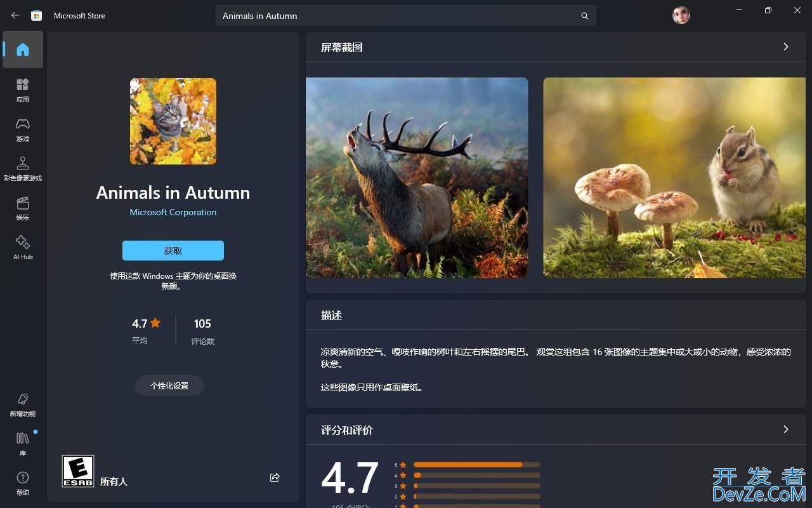Open the 库 (Library) sidebar icon
This screenshot has width=812, height=508.
tap(23, 444)
